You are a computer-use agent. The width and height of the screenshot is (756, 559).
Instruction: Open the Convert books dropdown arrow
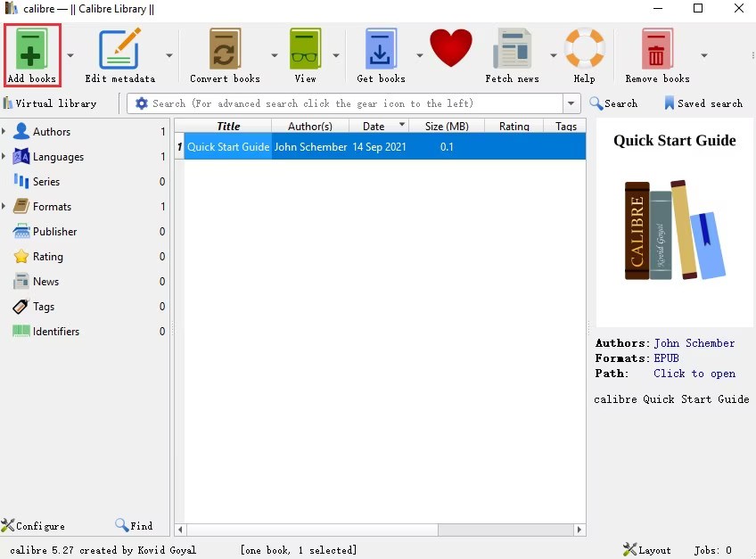[275, 55]
